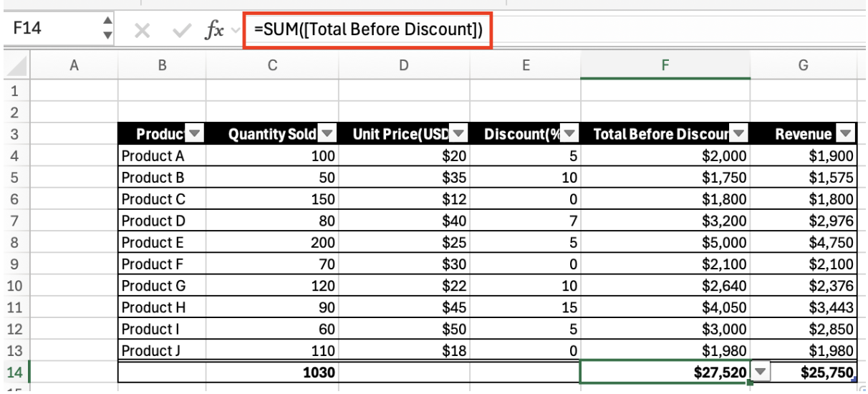Click the Product E cell

click(x=162, y=242)
